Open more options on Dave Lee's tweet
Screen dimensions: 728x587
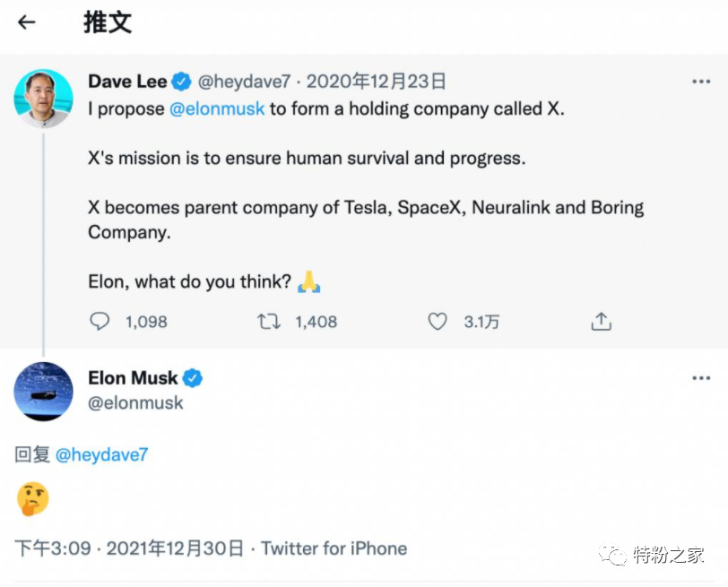tap(700, 82)
